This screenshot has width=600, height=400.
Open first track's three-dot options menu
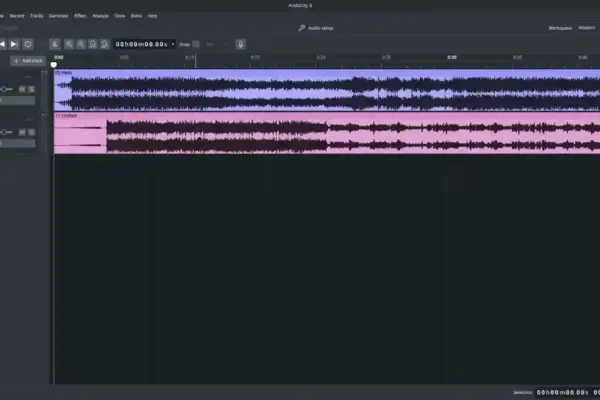pyautogui.click(x=29, y=77)
